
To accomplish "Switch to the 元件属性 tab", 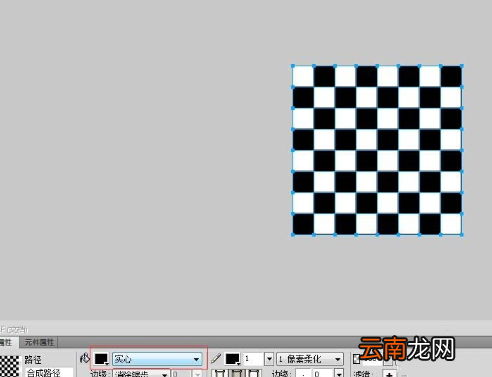I will (39, 342).
